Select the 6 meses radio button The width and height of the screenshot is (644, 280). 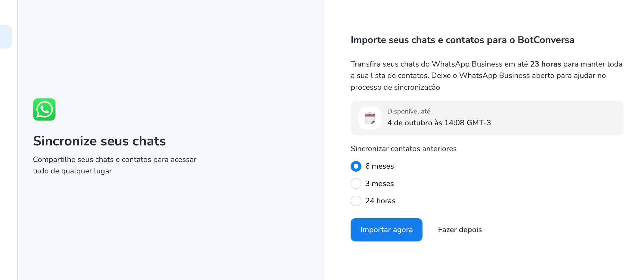(x=356, y=166)
